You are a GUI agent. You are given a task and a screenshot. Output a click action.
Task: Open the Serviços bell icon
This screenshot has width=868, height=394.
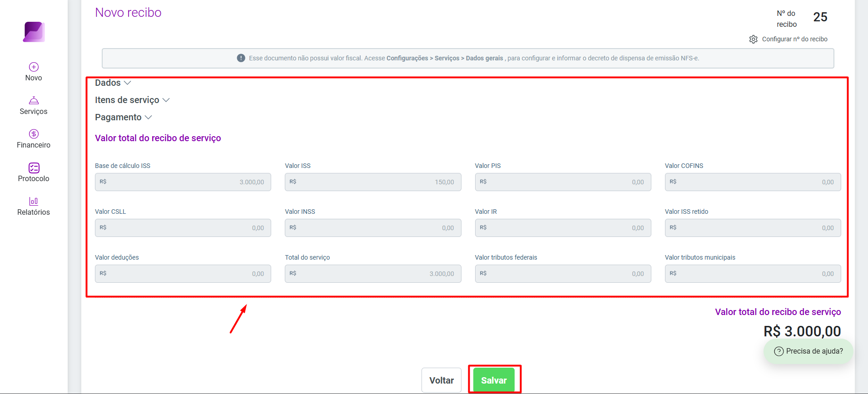(34, 100)
